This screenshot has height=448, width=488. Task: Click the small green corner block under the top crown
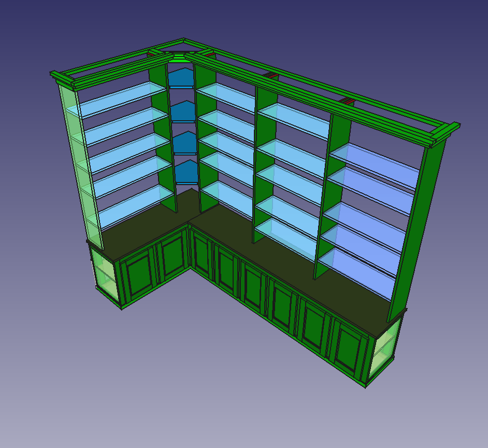click(178, 58)
